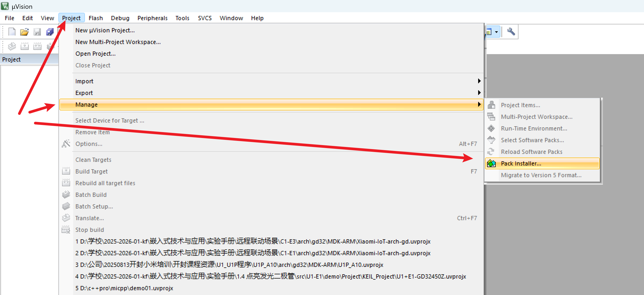The image size is (644, 295).
Task: Click the wrench Configuration toolbar icon
Action: tap(511, 32)
